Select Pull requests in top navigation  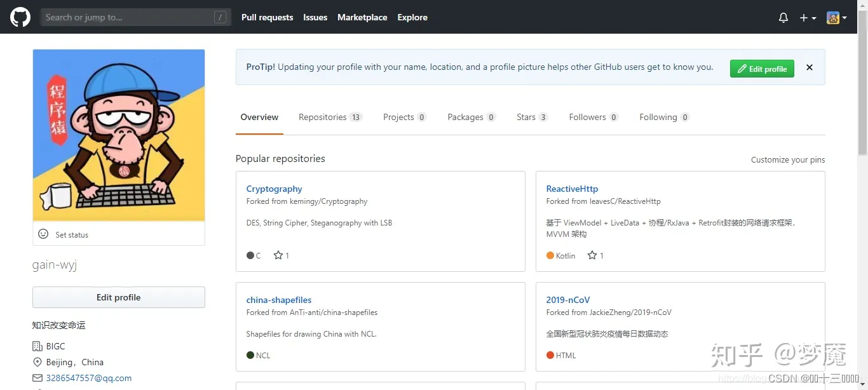coord(268,17)
